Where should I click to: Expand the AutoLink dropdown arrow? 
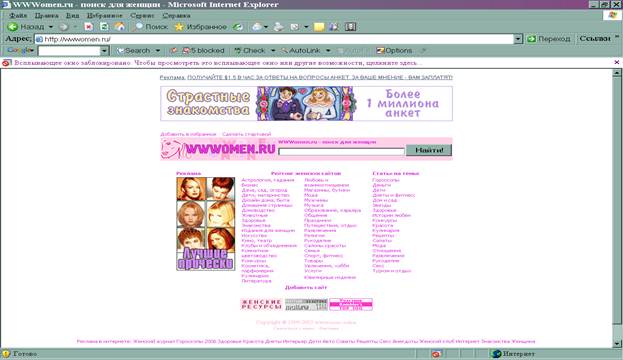(328, 50)
